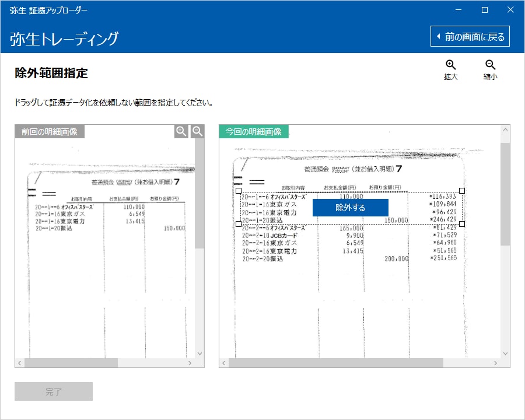Viewport: 525px width, 420px height.
Task: Go back with 前の画面に戻る
Action: 470,37
